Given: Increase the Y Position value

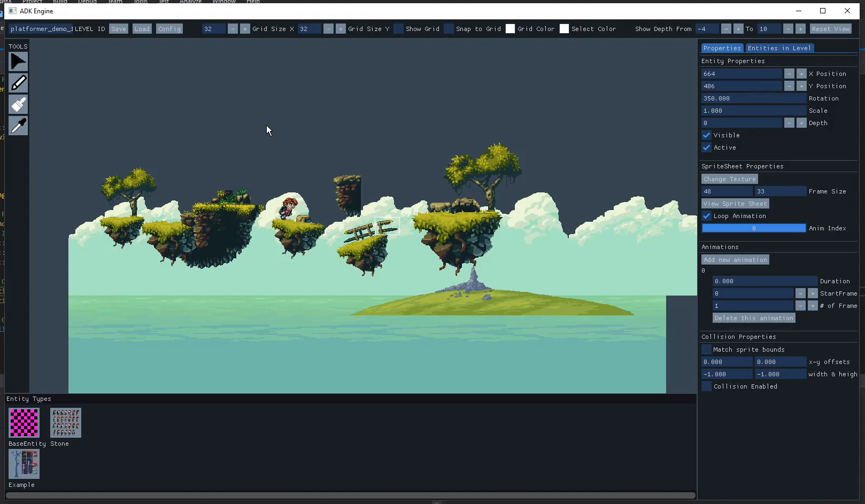Looking at the screenshot, I should pos(801,86).
